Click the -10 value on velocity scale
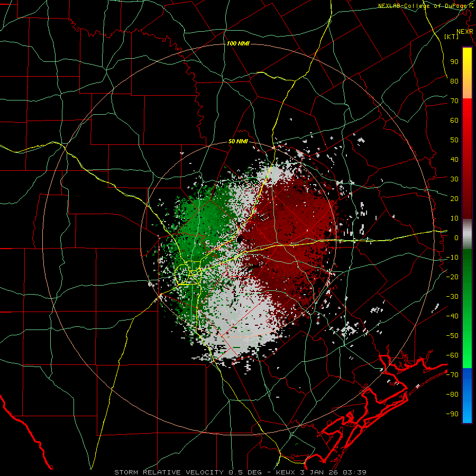 tap(452, 258)
